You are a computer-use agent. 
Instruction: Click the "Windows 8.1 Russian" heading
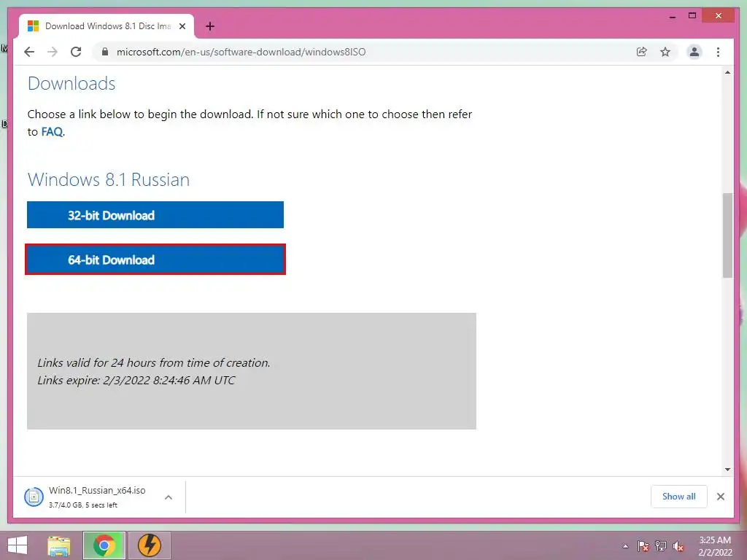tap(109, 180)
